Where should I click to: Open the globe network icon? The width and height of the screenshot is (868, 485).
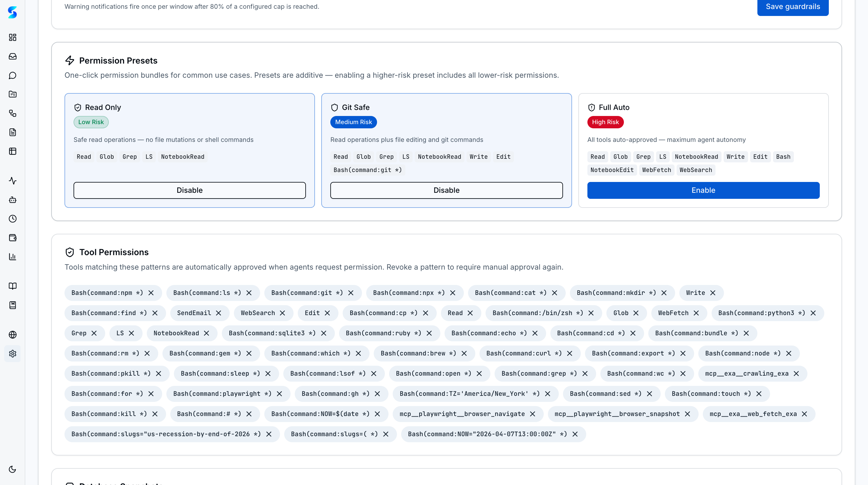click(x=12, y=335)
